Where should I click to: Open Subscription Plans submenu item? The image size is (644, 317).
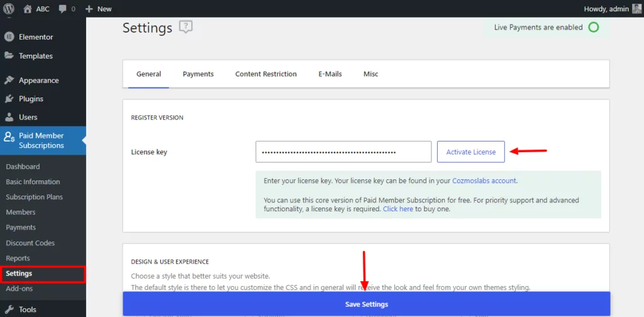[35, 197]
